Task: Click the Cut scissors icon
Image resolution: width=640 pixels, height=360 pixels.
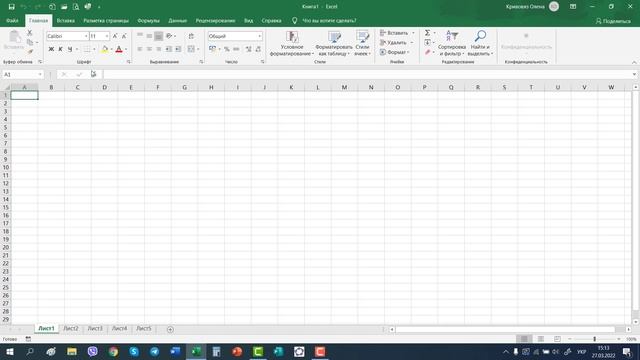Action: click(x=29, y=33)
